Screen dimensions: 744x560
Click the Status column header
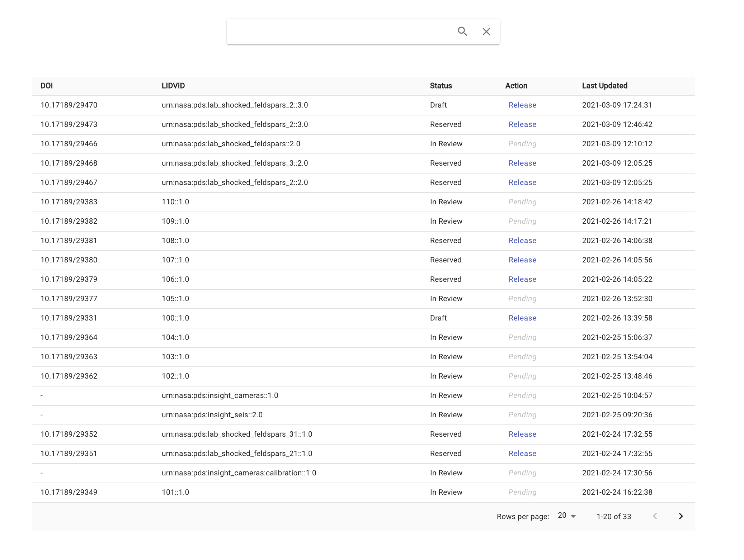coord(441,86)
